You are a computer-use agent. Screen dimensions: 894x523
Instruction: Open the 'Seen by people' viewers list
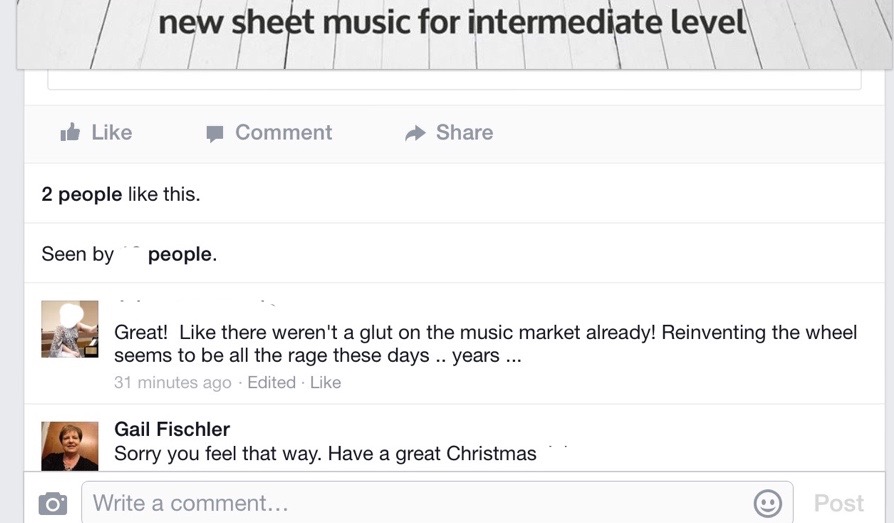tap(129, 254)
